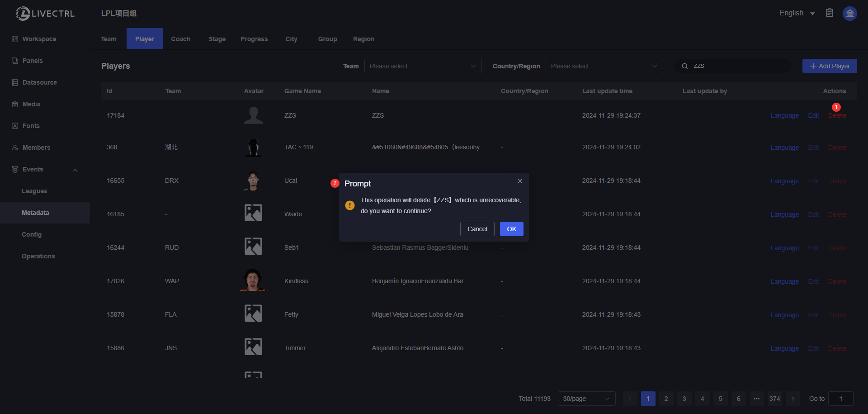This screenshot has width=868, height=414.
Task: Go to page 2 in pagination
Action: [x=666, y=399]
